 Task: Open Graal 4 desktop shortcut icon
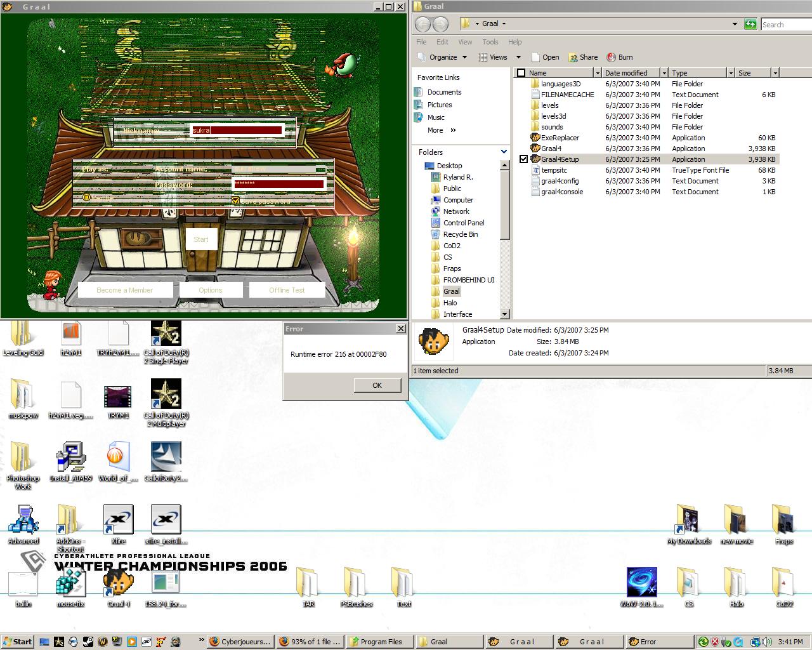point(118,583)
